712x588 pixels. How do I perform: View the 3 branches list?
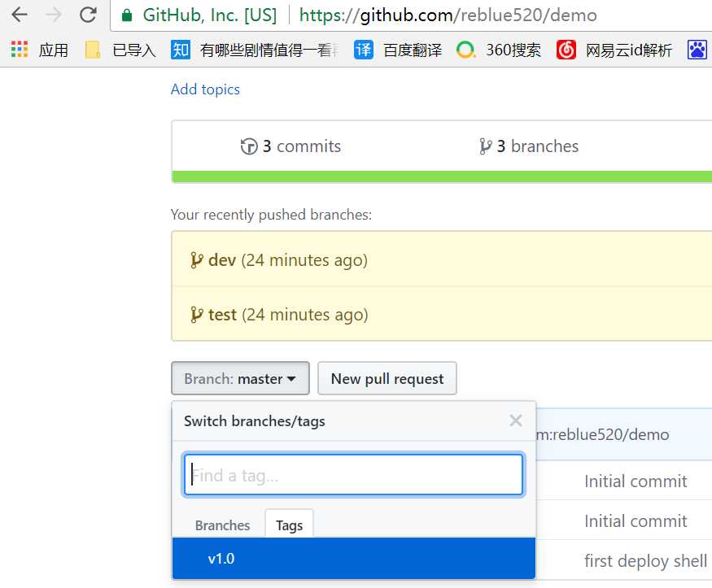(x=529, y=146)
